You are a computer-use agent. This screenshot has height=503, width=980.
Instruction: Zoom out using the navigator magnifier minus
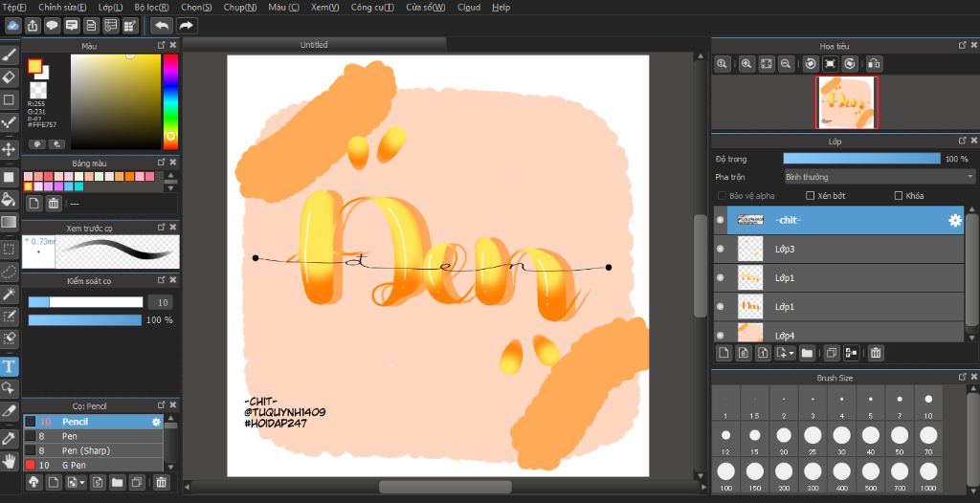[x=786, y=64]
